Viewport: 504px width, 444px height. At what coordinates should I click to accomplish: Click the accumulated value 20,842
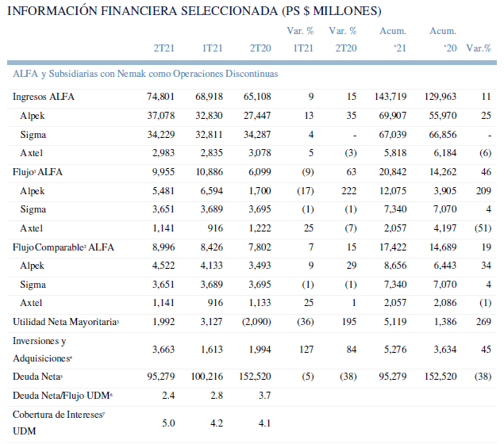(393, 172)
